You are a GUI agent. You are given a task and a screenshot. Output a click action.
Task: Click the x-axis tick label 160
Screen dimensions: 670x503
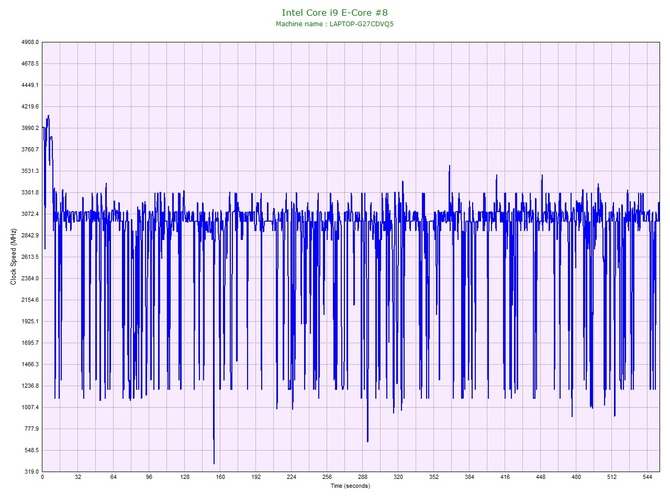220,477
